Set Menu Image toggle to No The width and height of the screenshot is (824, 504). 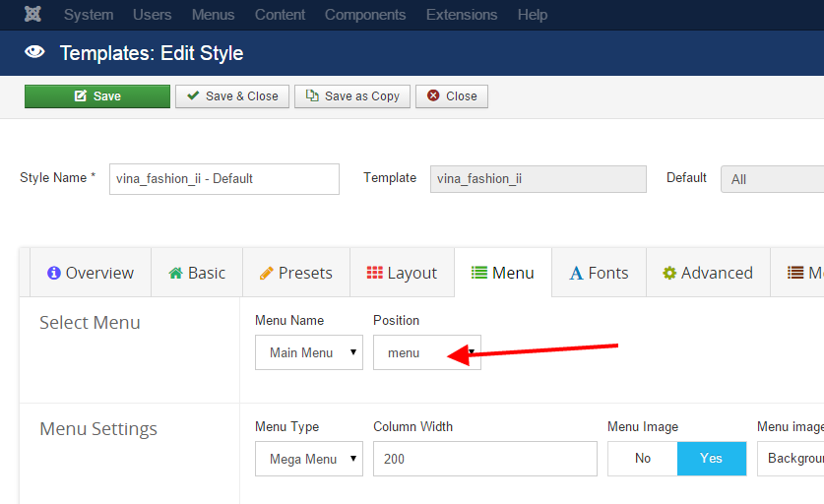(x=643, y=459)
